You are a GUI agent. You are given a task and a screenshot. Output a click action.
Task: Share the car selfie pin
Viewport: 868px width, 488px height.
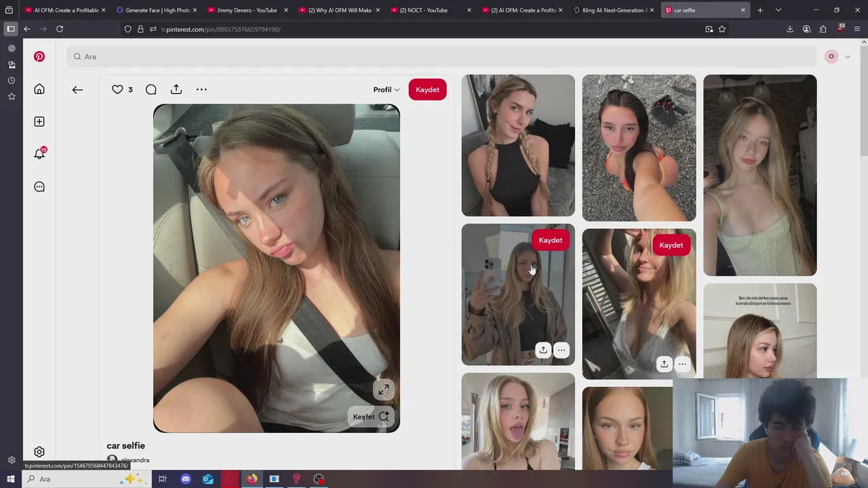[x=176, y=89]
